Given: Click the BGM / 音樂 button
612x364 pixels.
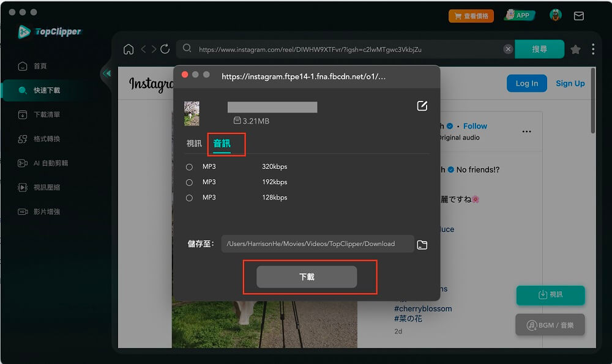Looking at the screenshot, I should (x=550, y=325).
